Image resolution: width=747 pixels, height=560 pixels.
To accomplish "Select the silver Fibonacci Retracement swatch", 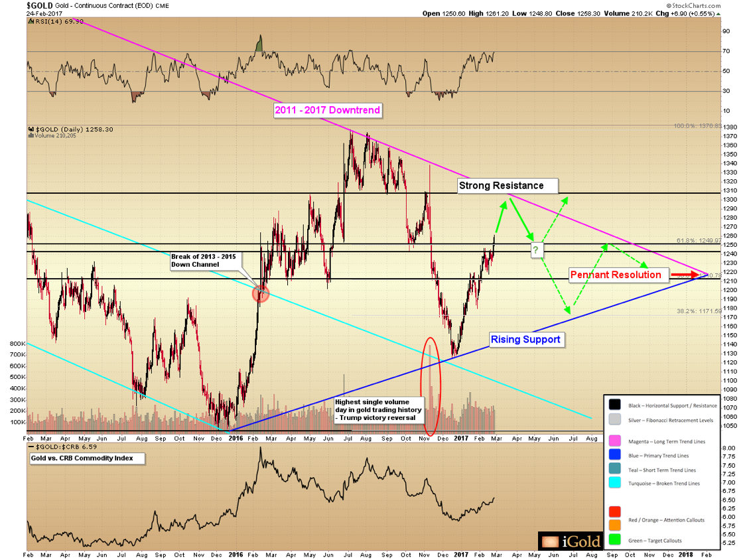I will click(615, 419).
